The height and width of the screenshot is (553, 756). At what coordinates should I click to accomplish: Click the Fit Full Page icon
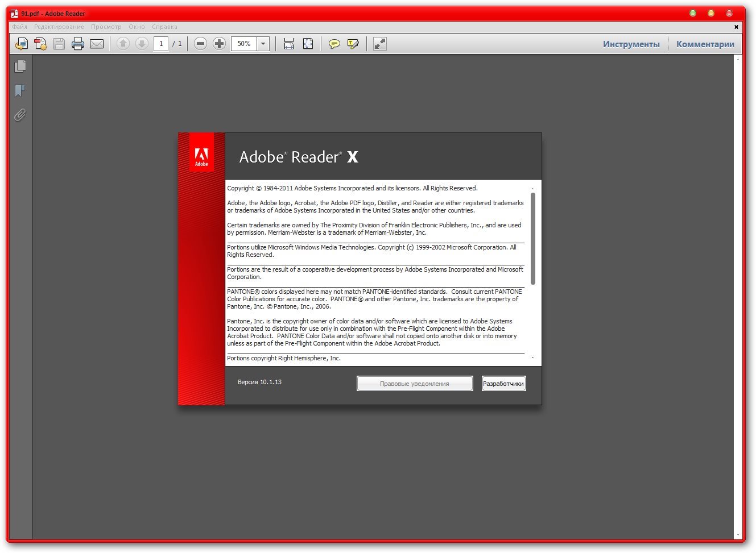[x=308, y=44]
